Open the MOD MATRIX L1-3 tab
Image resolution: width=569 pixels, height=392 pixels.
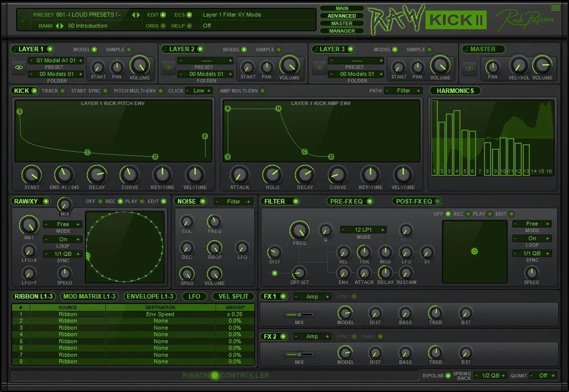click(x=89, y=297)
